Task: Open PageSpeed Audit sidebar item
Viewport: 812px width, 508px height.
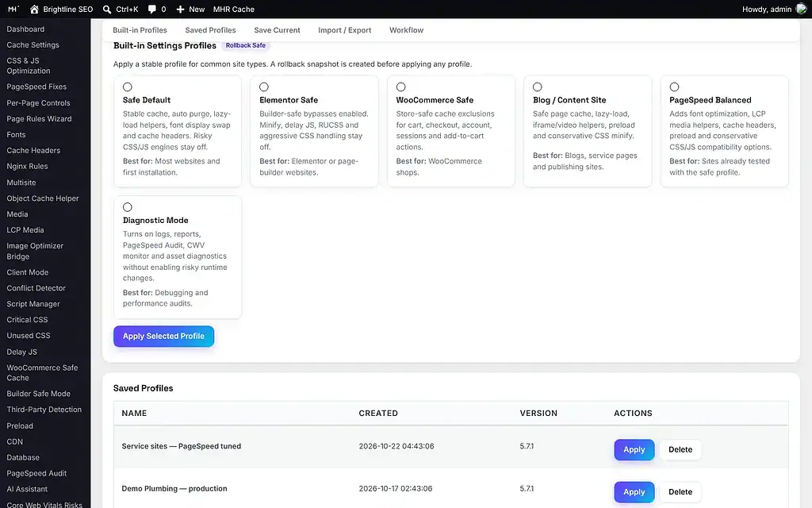Action: 36,473
